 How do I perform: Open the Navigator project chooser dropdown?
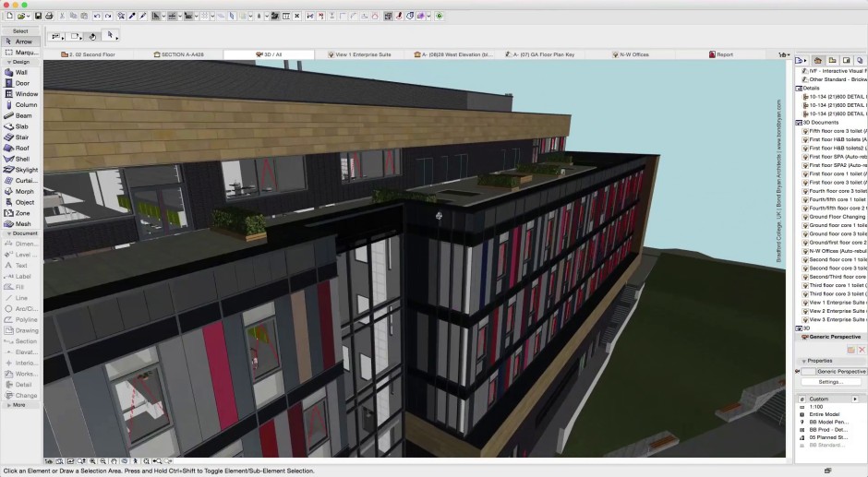coord(801,60)
